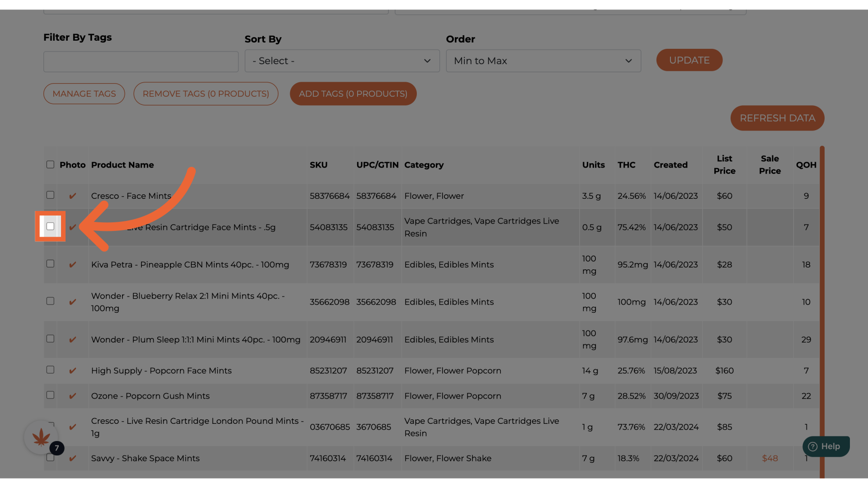Click the cannabis leaf widget icon

pos(41,437)
